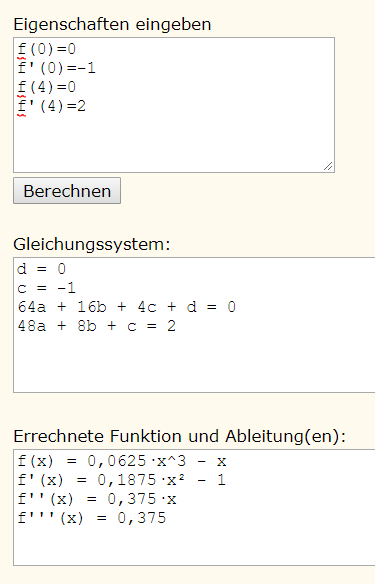The height and width of the screenshot is (584, 375).
Task: Click the d = 0 equation line
Action: [x=41, y=269]
